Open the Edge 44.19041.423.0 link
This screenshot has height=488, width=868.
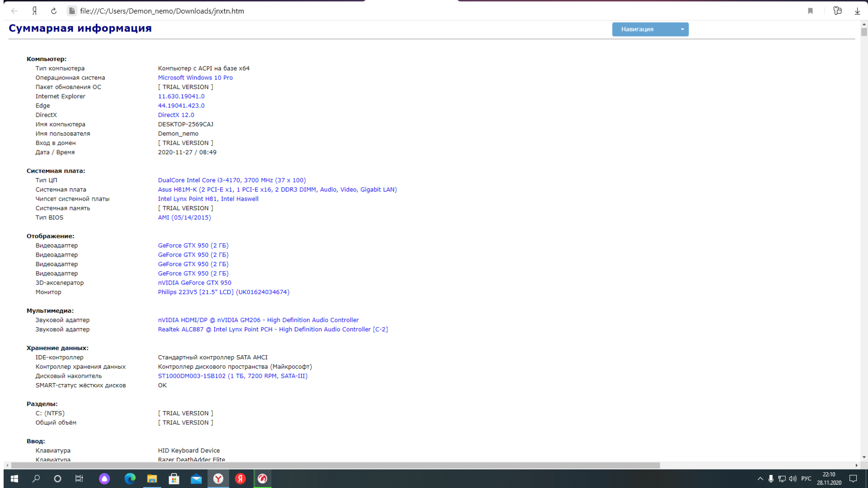(x=181, y=106)
